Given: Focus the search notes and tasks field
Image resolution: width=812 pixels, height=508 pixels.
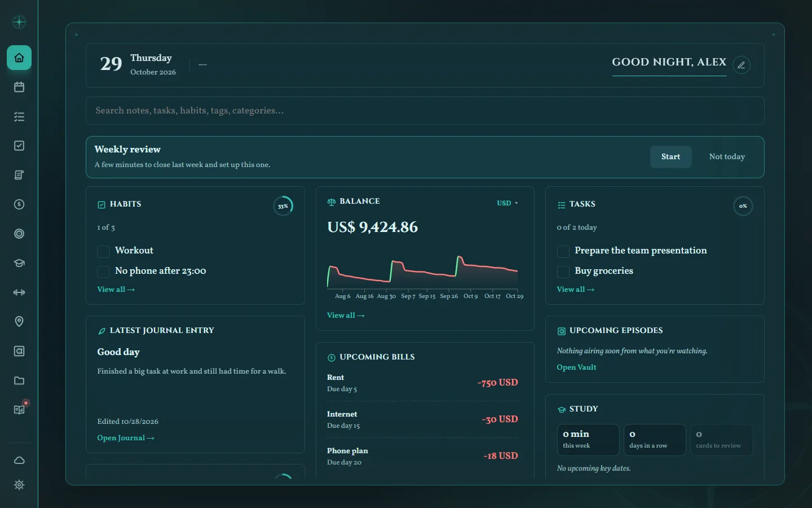Looking at the screenshot, I should coord(425,111).
